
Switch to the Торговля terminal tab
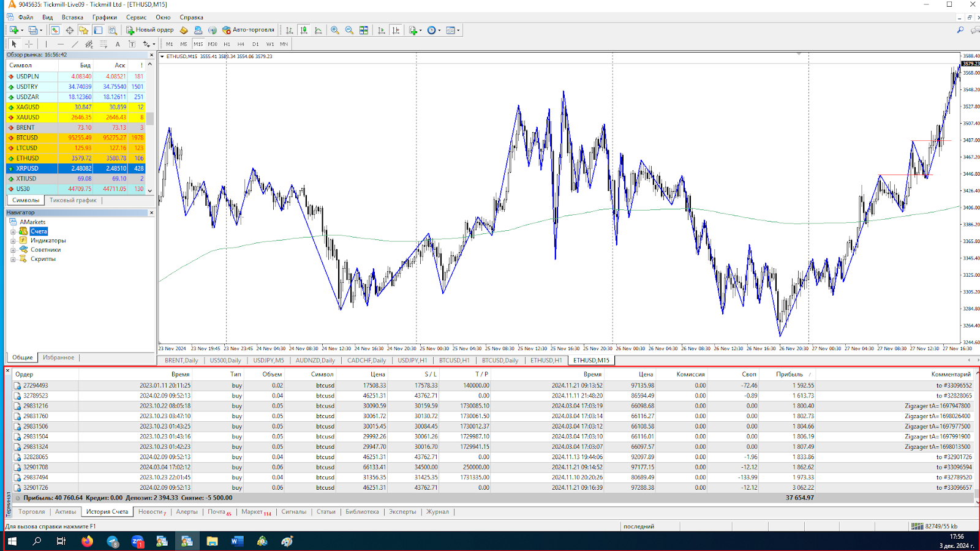point(32,512)
